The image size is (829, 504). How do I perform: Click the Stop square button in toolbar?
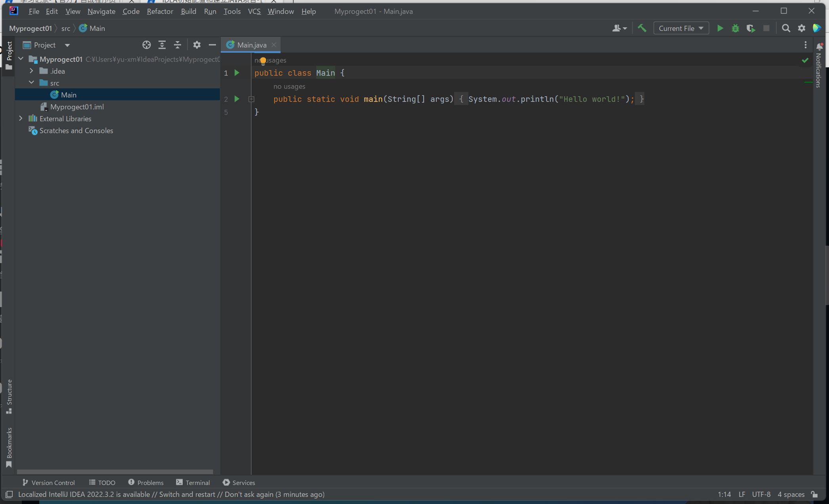pyautogui.click(x=766, y=28)
